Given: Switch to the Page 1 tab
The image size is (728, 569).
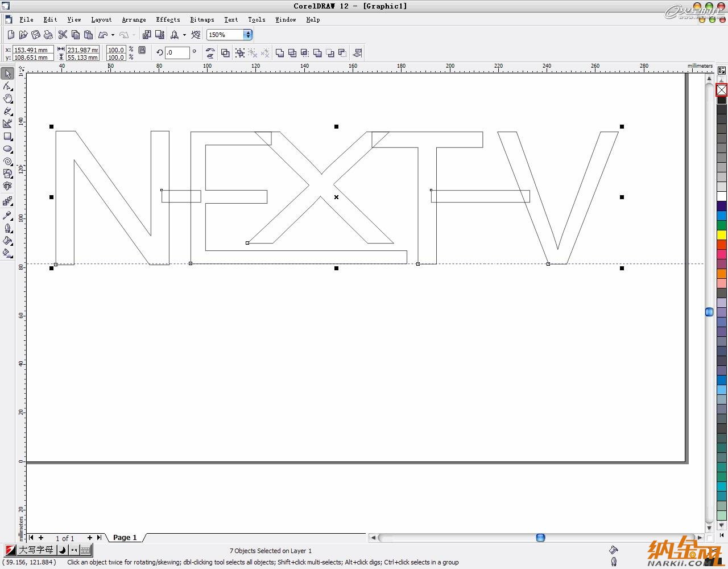Looking at the screenshot, I should coord(125,537).
